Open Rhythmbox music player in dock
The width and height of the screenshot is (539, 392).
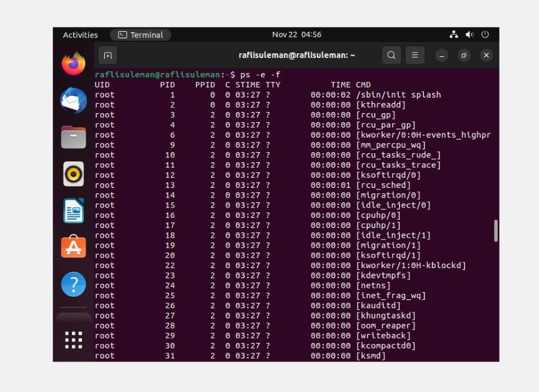73,174
